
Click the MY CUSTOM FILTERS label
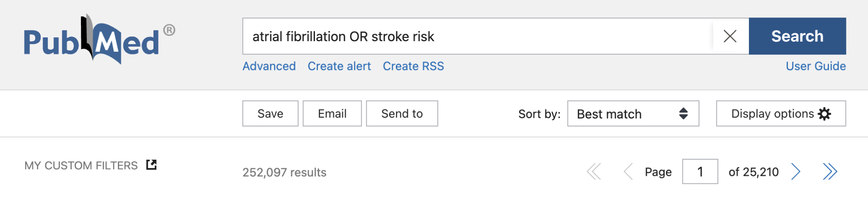click(81, 166)
